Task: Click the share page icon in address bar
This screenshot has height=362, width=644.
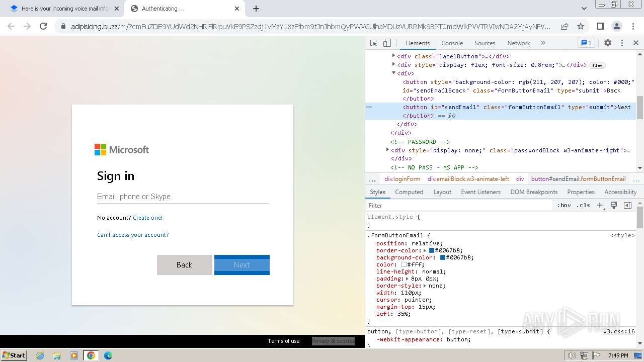Action: point(565,26)
